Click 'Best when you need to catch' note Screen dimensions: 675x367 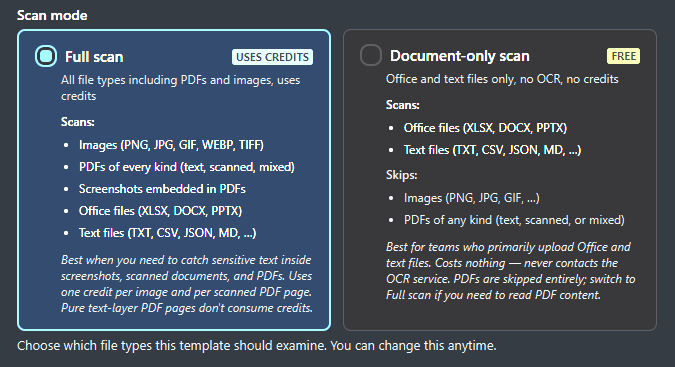[x=187, y=284]
